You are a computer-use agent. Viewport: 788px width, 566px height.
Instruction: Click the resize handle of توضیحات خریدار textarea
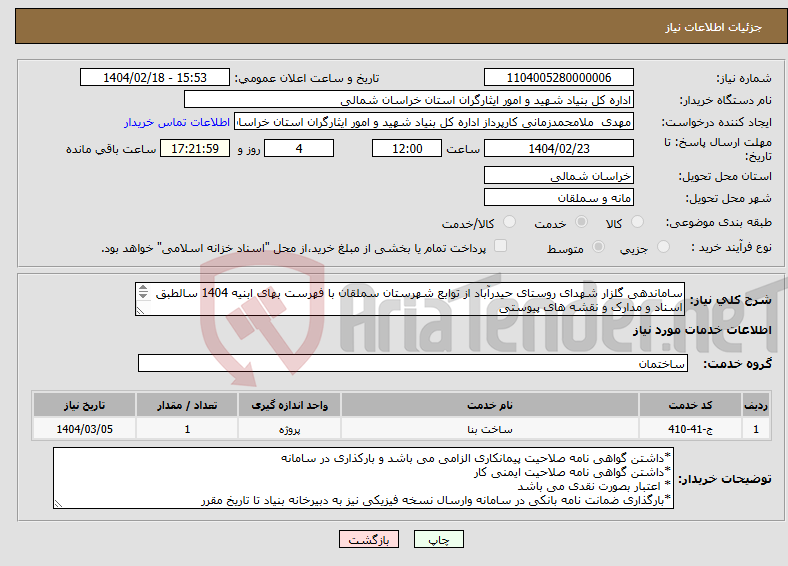click(x=58, y=504)
